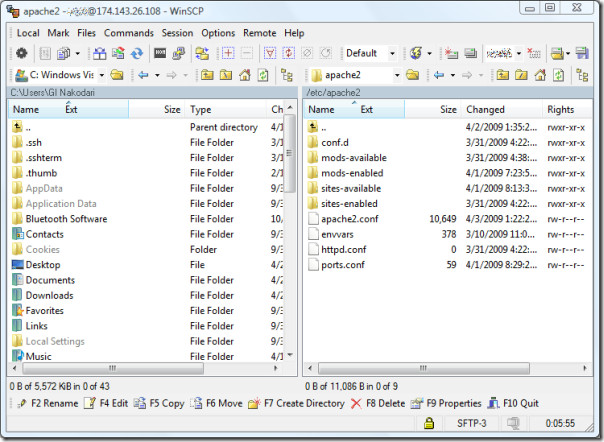The height and width of the screenshot is (442, 604).
Task: Click the Compare Directories toolbar icon
Action: pos(99,53)
